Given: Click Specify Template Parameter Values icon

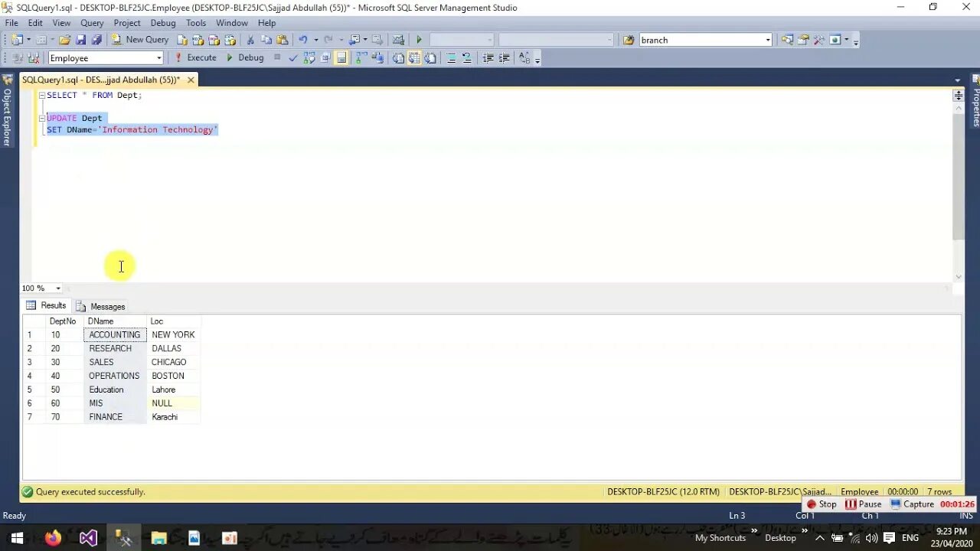Looking at the screenshot, I should (524, 58).
